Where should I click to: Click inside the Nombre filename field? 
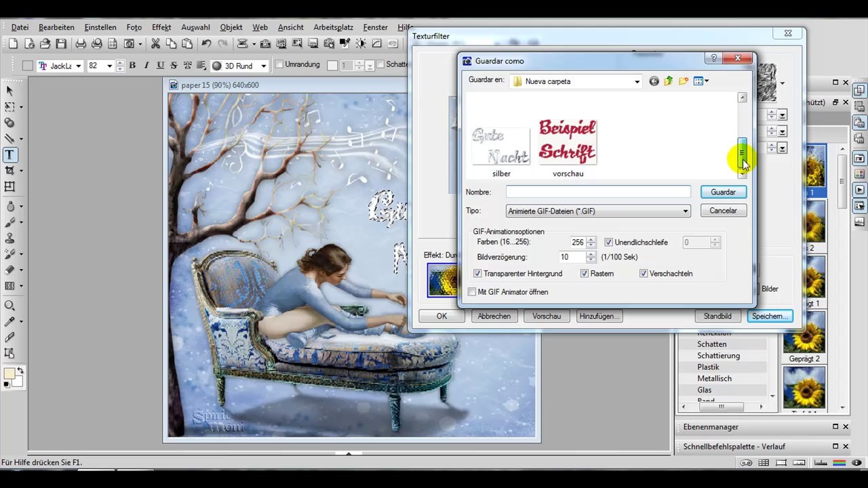coord(598,192)
